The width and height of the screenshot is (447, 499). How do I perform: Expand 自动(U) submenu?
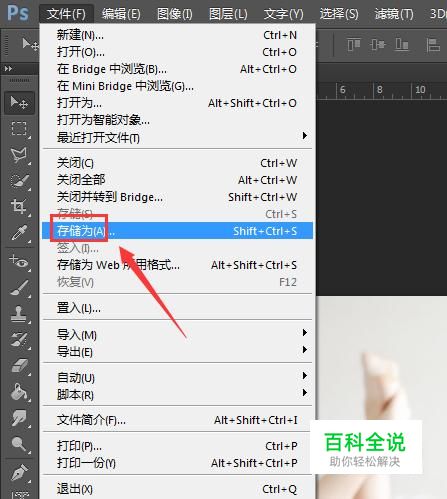tap(177, 377)
